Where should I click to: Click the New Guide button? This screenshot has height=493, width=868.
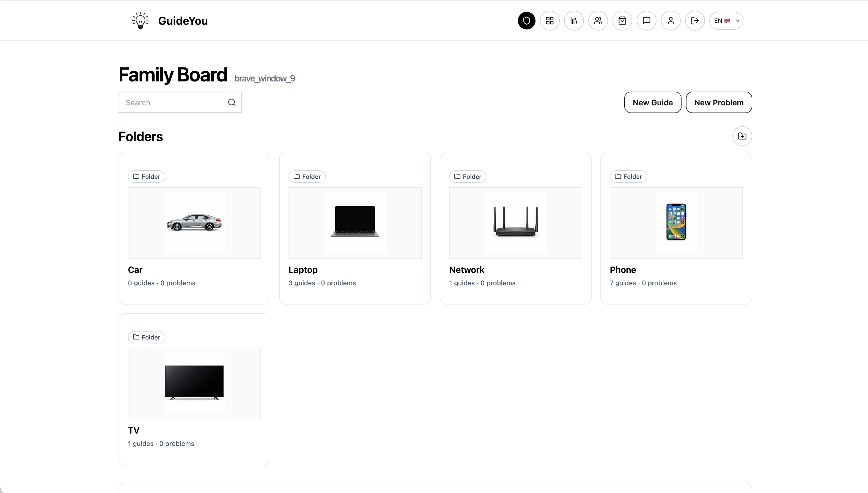(652, 102)
